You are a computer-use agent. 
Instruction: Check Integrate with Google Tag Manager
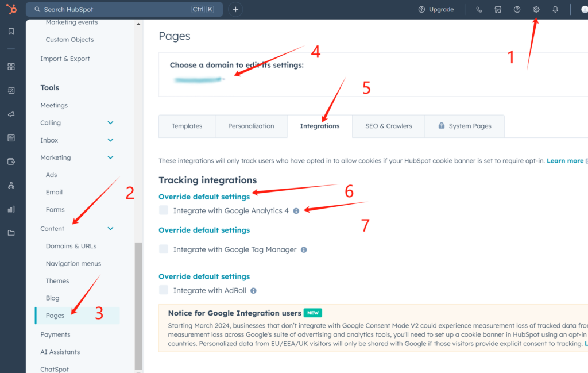click(x=164, y=249)
